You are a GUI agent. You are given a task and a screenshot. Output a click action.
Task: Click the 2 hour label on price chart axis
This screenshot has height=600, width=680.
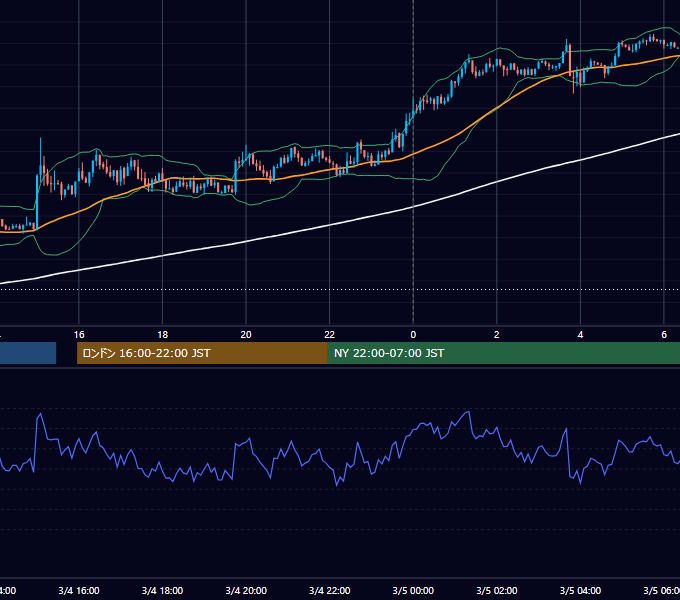(497, 335)
